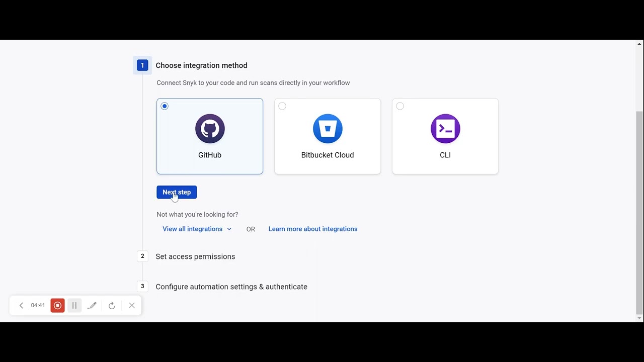
Task: Select the Bitbucket Cloud radio button
Action: click(x=282, y=106)
